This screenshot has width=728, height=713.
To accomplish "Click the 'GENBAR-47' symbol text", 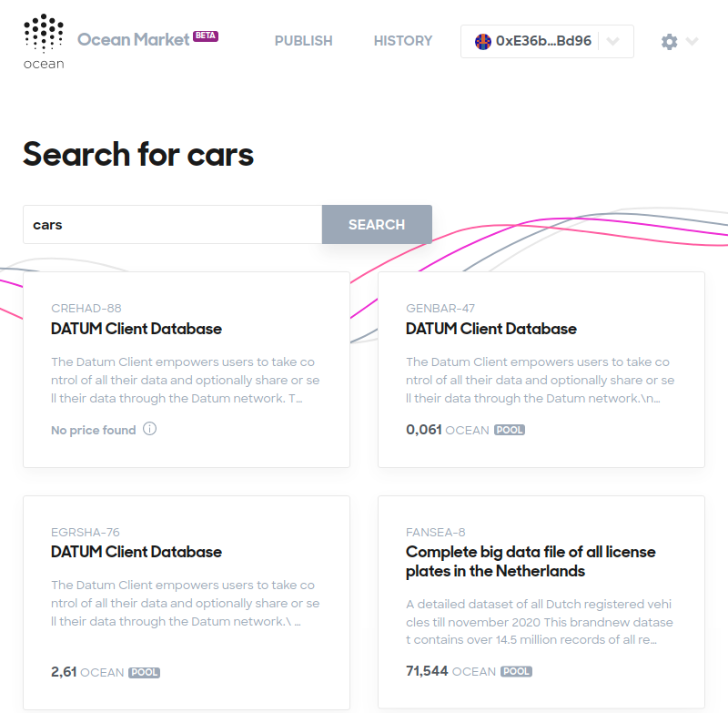I will pyautogui.click(x=440, y=309).
